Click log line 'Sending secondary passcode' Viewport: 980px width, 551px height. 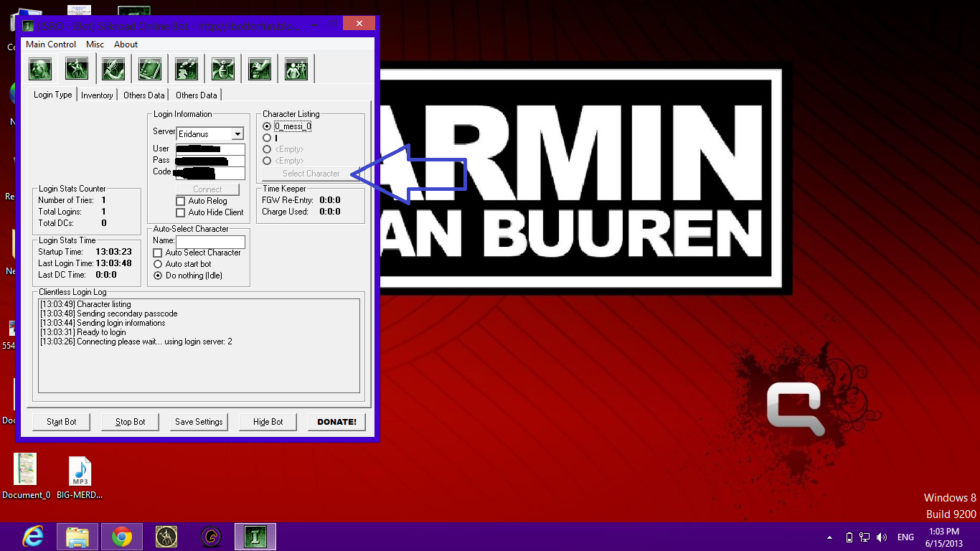[x=109, y=314]
